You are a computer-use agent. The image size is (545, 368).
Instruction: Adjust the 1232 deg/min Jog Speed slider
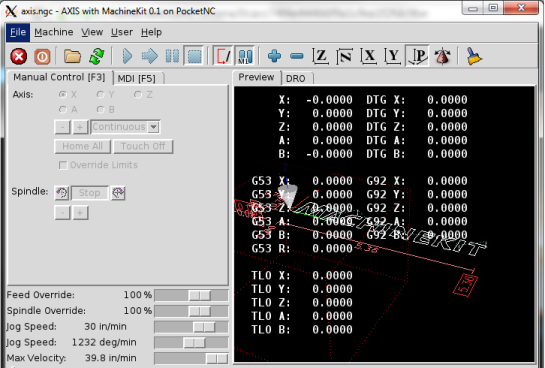(x=194, y=343)
